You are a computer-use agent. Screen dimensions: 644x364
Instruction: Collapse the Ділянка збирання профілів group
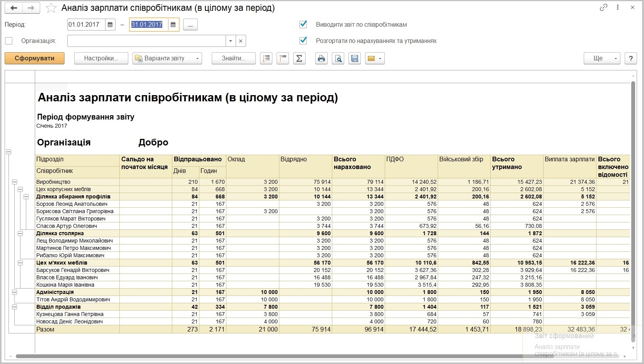26,197
